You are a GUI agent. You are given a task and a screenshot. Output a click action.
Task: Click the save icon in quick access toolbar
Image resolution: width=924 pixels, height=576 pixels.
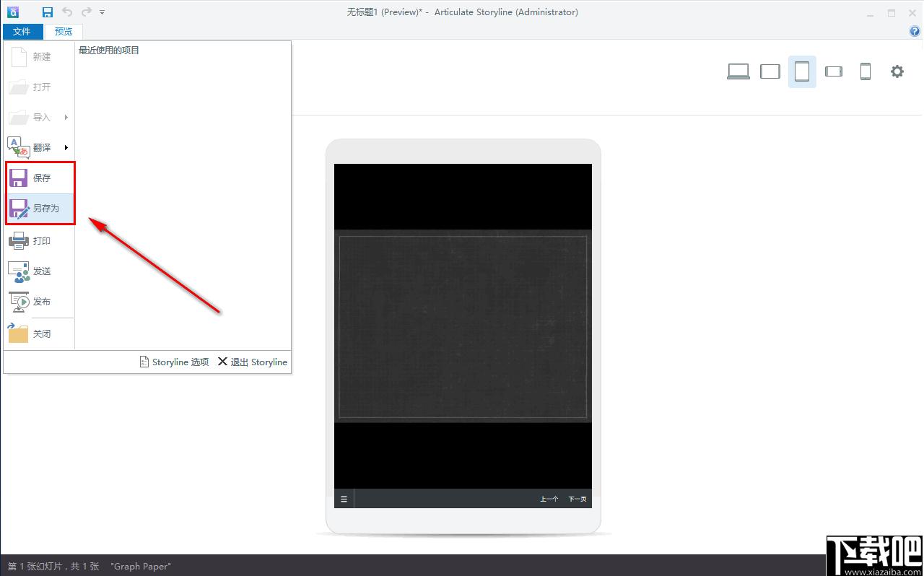point(48,12)
